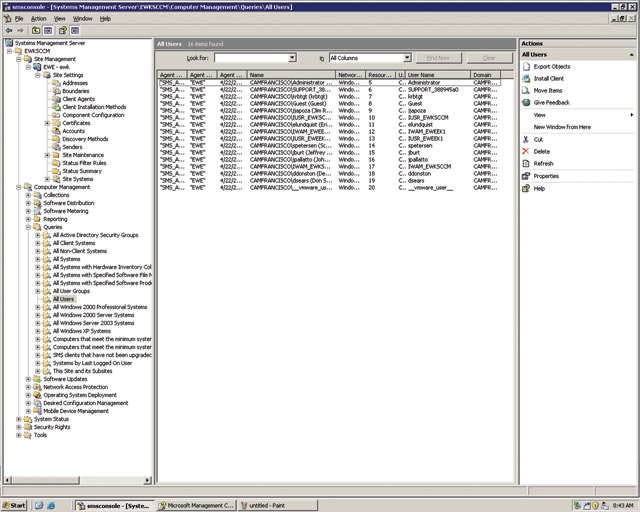The image size is (640, 512).
Task: Click the Show Desktop quick launch icon
Action: (39, 505)
